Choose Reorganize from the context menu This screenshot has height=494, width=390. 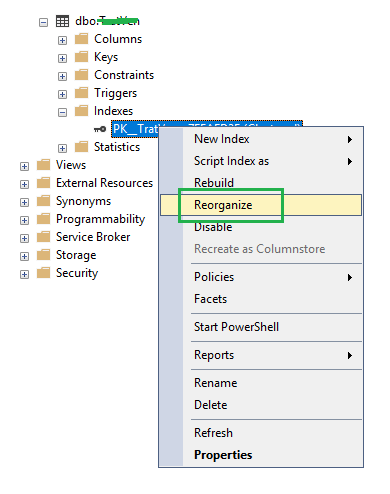tap(261, 205)
